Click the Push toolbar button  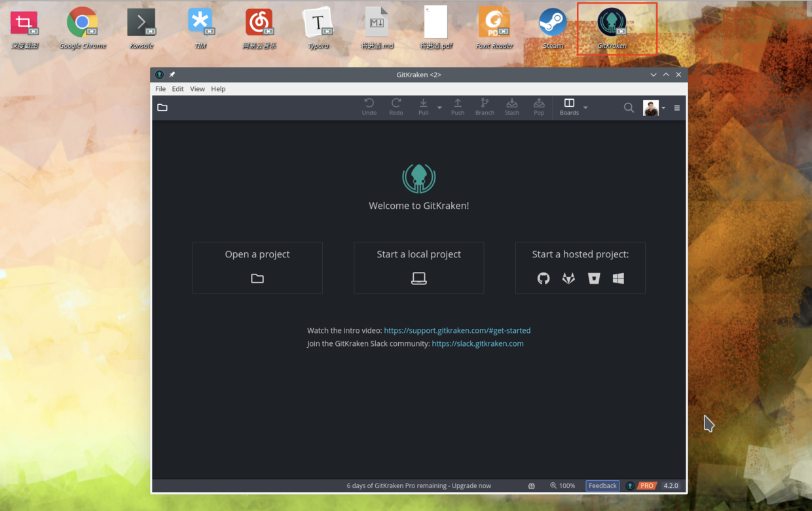click(x=458, y=107)
